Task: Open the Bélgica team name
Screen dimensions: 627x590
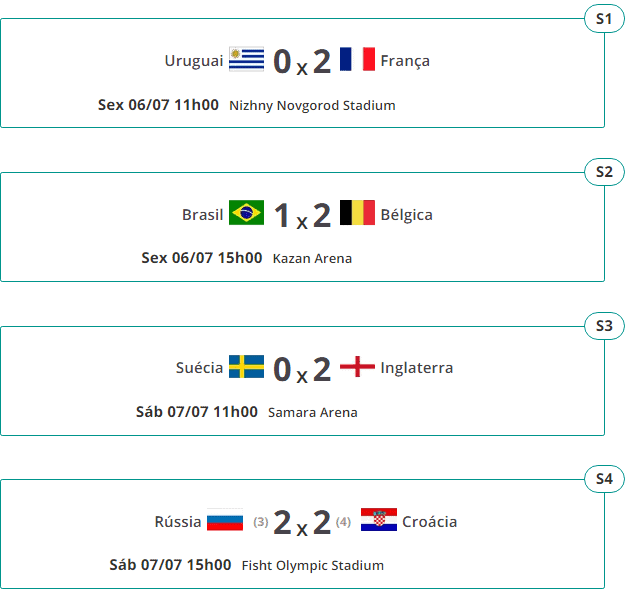Action: [x=406, y=214]
